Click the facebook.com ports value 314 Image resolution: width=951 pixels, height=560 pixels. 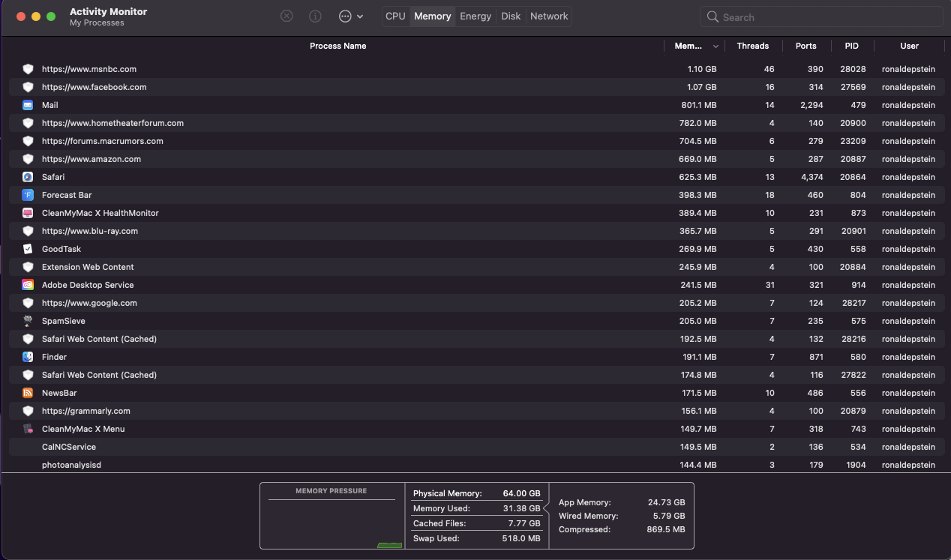tap(816, 87)
